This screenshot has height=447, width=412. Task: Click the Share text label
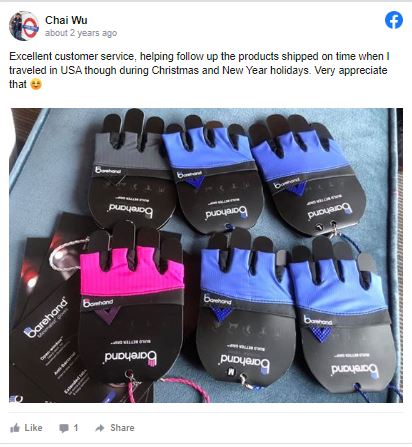point(122,428)
